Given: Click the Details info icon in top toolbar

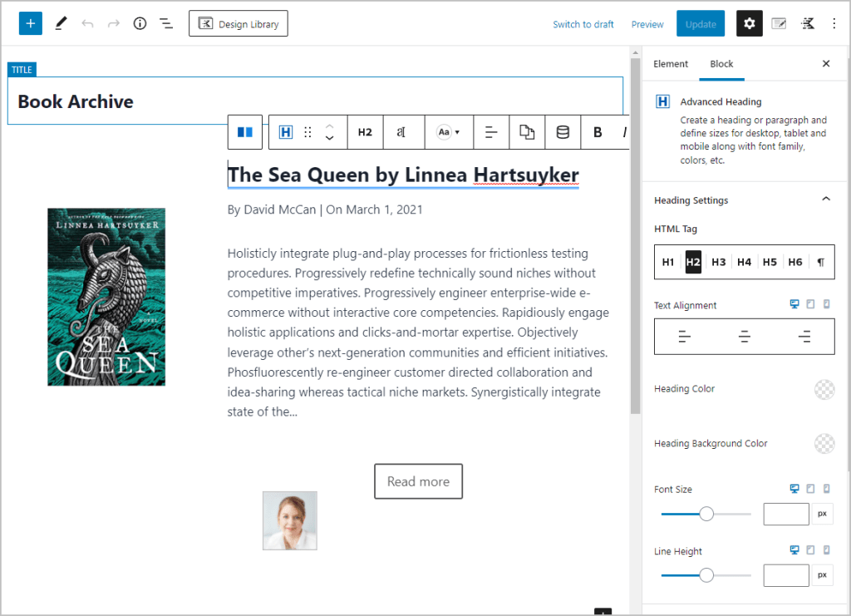Looking at the screenshot, I should tap(140, 23).
